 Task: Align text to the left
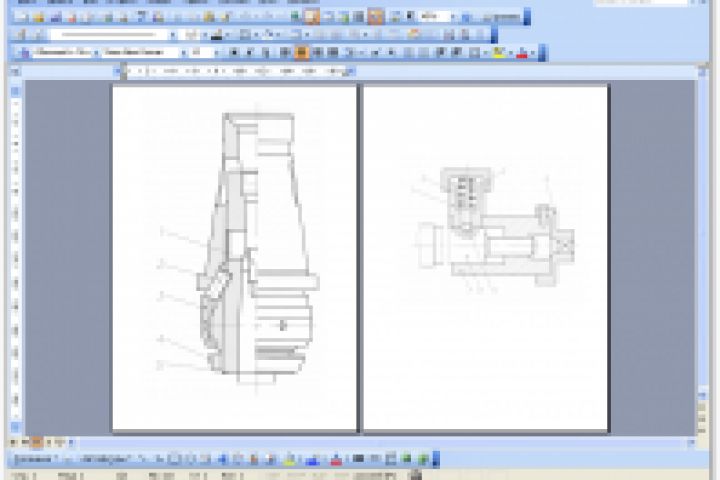[285, 52]
